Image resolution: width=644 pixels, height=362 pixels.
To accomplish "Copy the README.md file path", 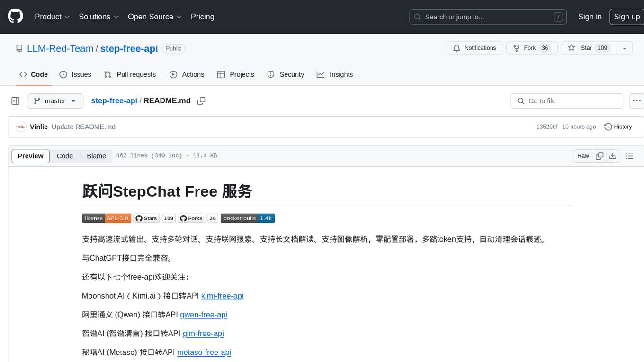I will pyautogui.click(x=201, y=101).
